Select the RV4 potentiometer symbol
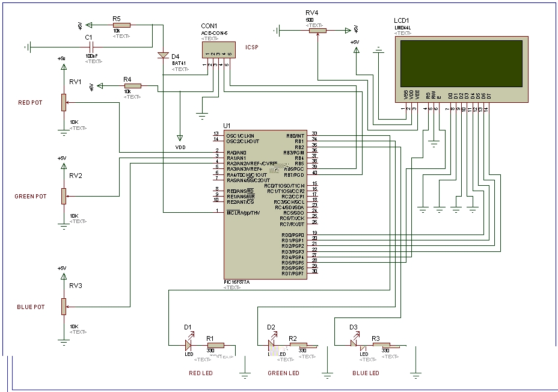The width and height of the screenshot is (558, 392). click(x=317, y=31)
